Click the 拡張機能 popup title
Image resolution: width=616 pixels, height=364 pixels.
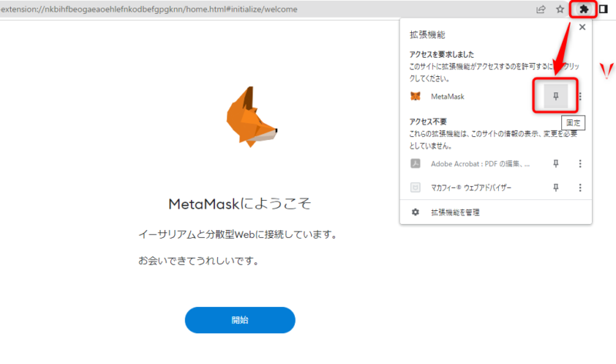pyautogui.click(x=427, y=35)
